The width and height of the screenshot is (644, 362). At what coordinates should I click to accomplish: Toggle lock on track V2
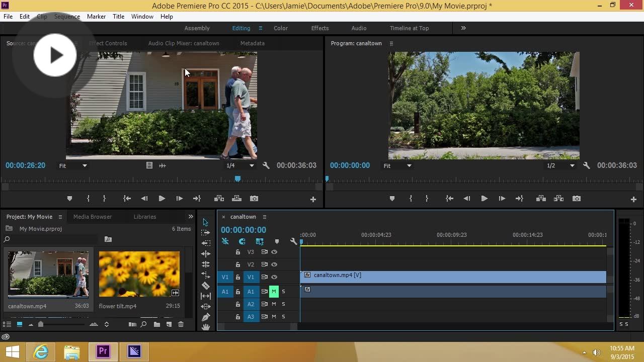coord(238,264)
